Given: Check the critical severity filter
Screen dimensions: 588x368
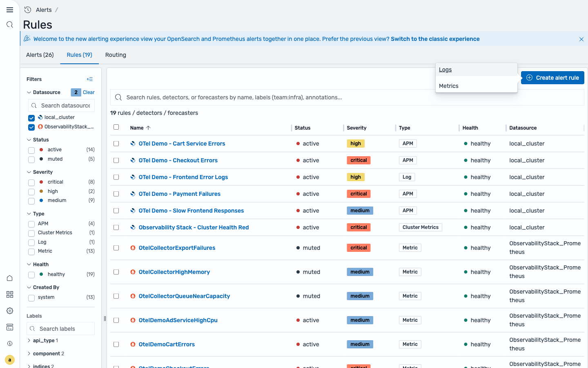Looking at the screenshot, I should pos(31,182).
